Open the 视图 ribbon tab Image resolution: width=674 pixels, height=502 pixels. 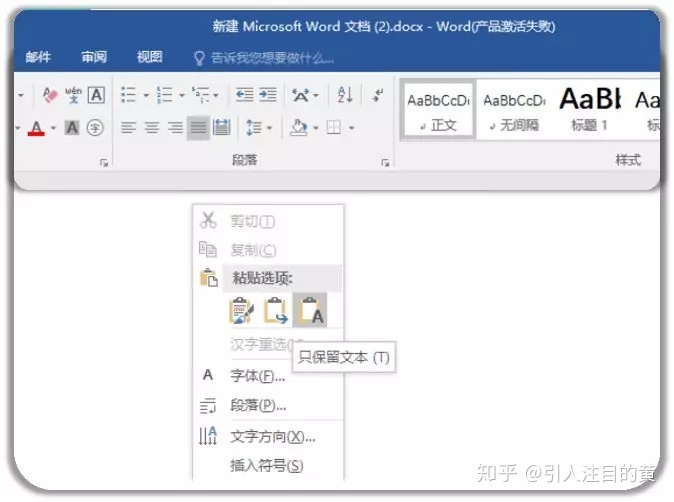[149, 57]
